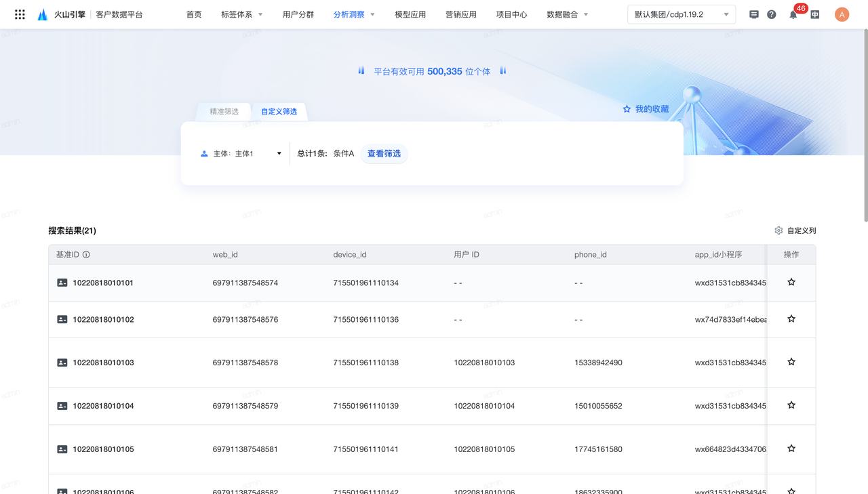Click 自定义列 to customize columns

click(802, 230)
